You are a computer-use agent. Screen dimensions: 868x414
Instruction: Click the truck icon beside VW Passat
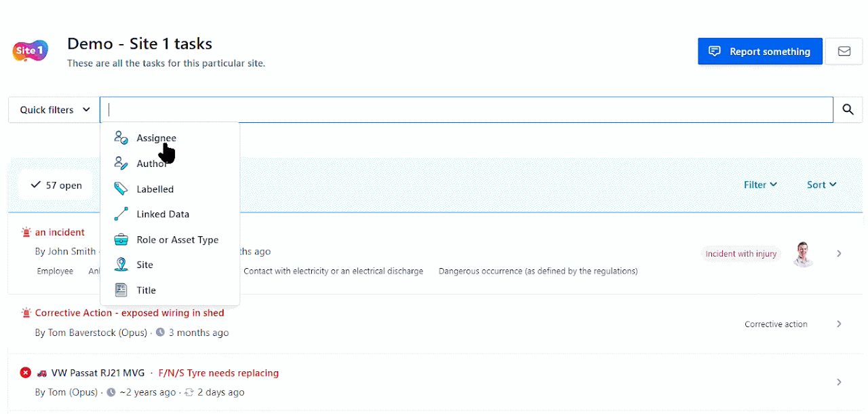[x=42, y=373]
